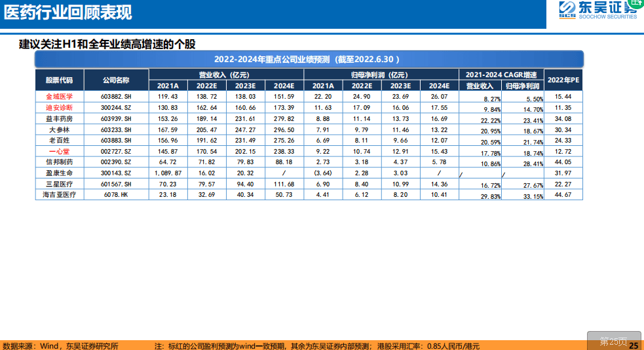This screenshot has width=644, height=350.
Task: Click stock code 002390.SZ
Action: (116, 162)
